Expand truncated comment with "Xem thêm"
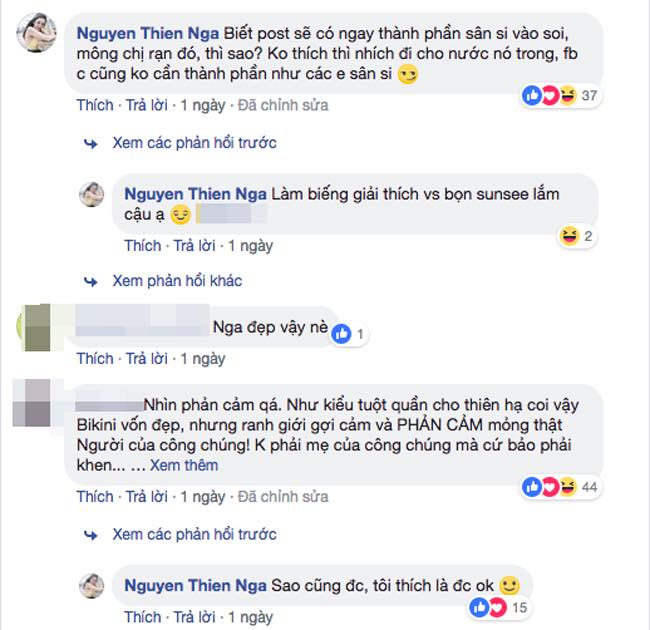 [x=183, y=465]
